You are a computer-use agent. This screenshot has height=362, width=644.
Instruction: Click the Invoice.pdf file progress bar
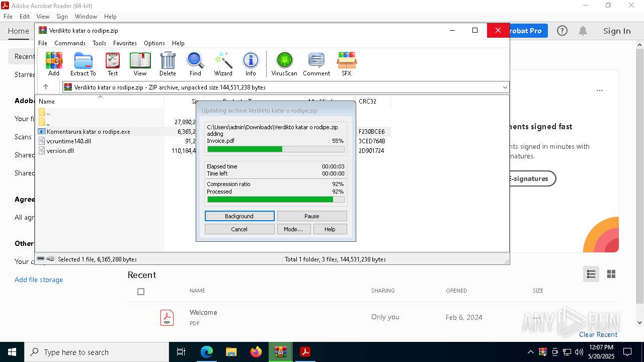pyautogui.click(x=276, y=149)
